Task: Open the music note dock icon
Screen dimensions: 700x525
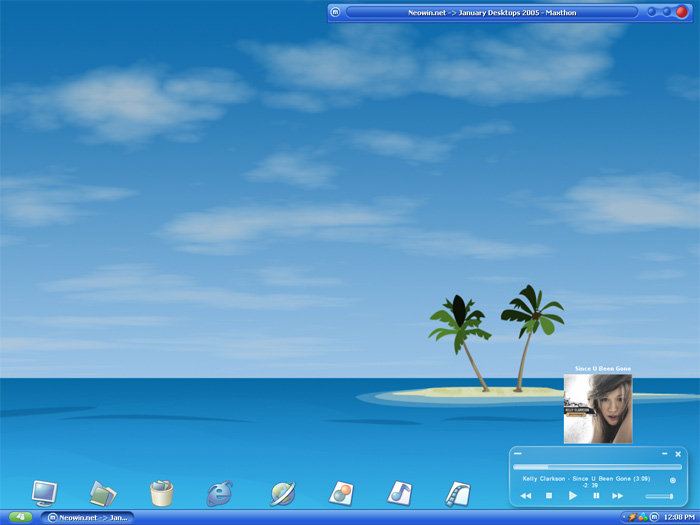Action: tap(399, 493)
